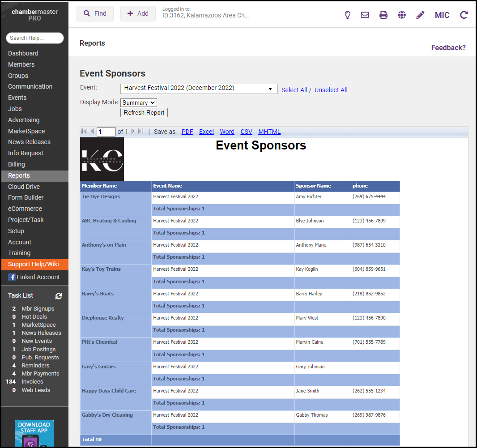Open Dashboard in sidebar
This screenshot has height=448, width=477.
[x=23, y=53]
